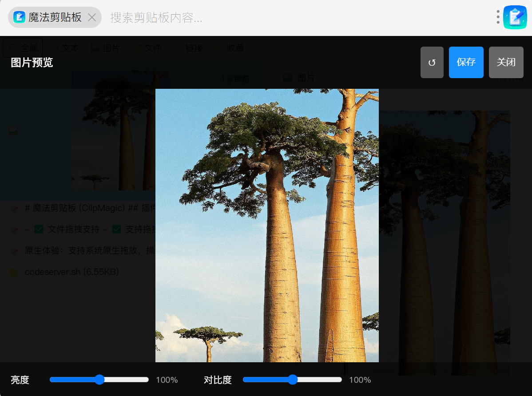Click the ClipMagic clipboard app icon

[x=515, y=17]
